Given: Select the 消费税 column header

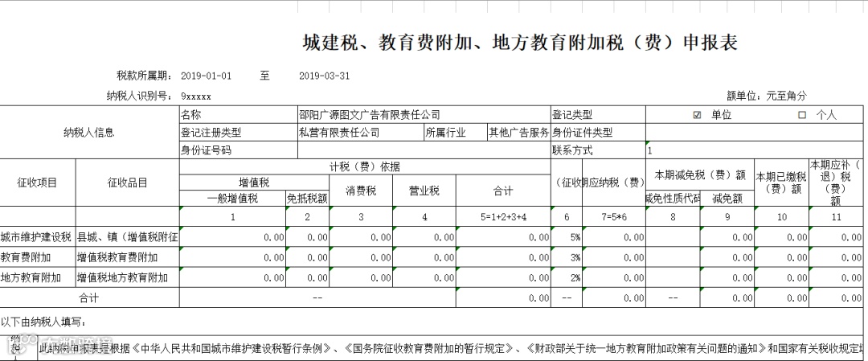Looking at the screenshot, I should coord(361,191).
